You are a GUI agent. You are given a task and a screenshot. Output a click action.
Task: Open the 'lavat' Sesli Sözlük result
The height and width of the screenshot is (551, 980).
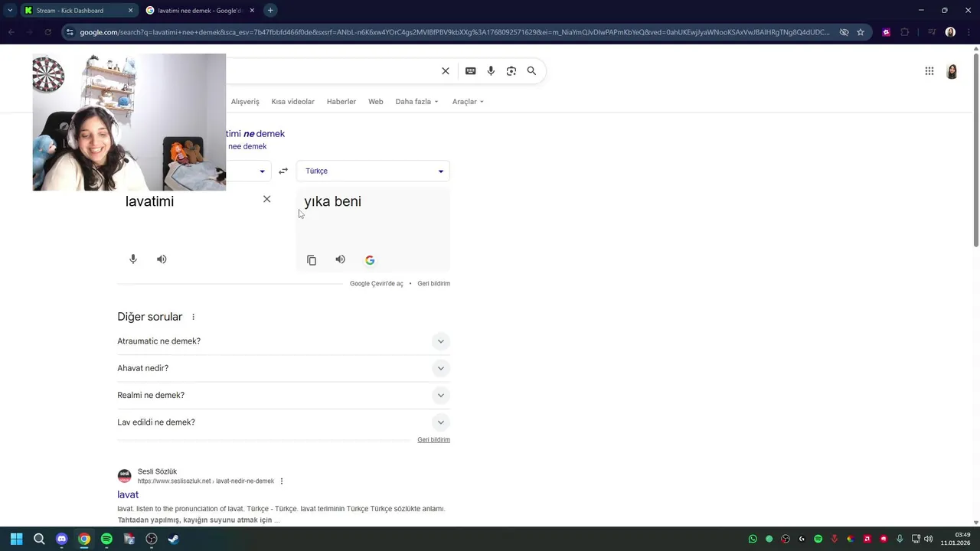(x=128, y=495)
